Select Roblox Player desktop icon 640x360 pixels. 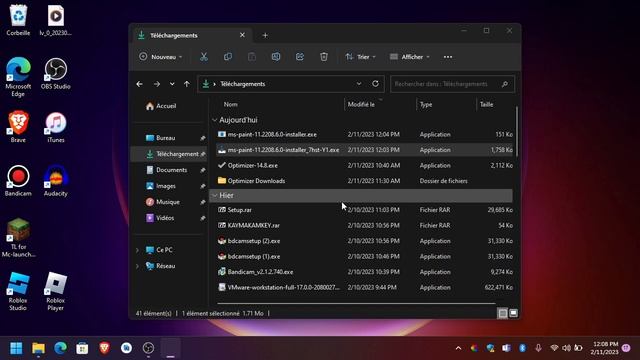tap(56, 291)
